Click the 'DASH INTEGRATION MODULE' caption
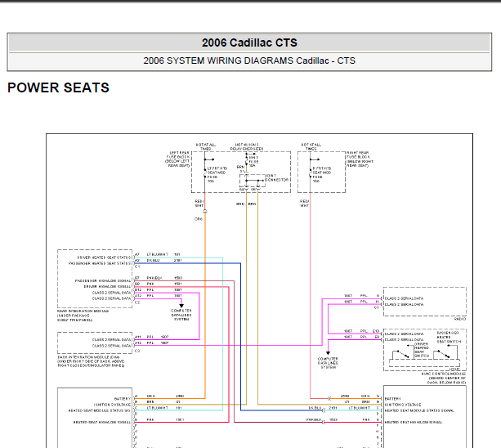The width and height of the screenshot is (501, 448). click(x=88, y=357)
